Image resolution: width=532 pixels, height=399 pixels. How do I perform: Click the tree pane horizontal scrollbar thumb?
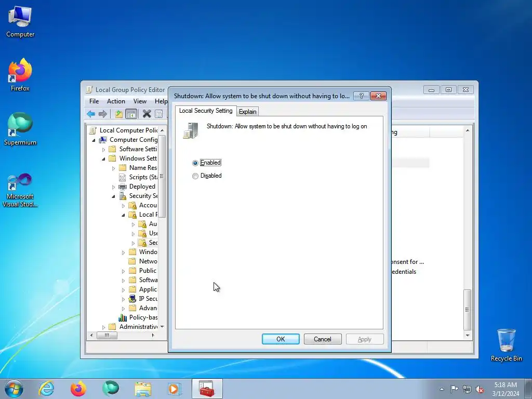point(107,335)
